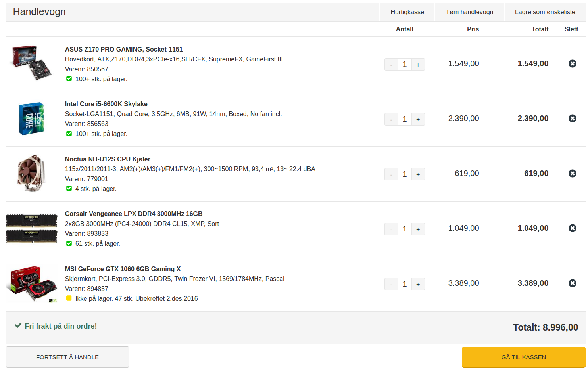Increase MSI GeForce GTX 1060 quantity
The height and width of the screenshot is (373, 588).
point(418,284)
